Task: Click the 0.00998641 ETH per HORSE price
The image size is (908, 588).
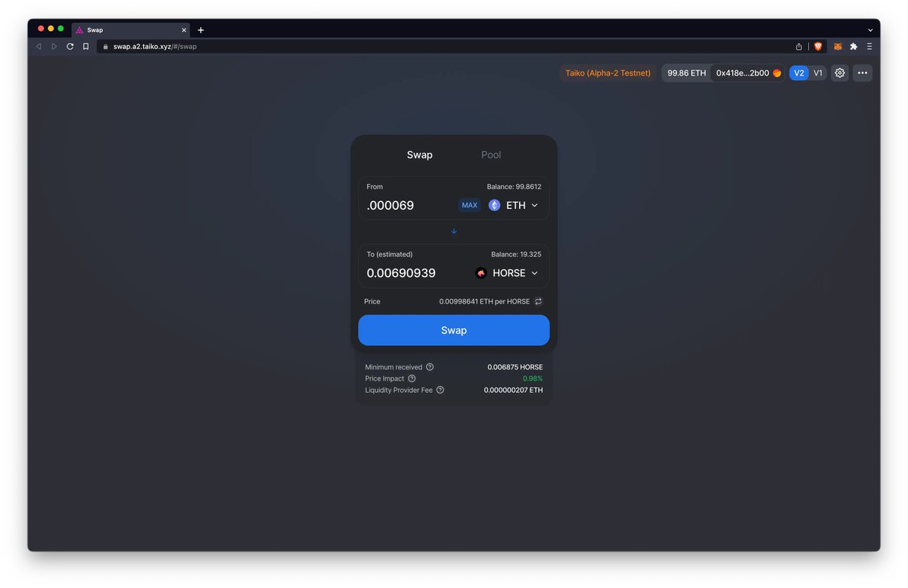Action: click(484, 301)
